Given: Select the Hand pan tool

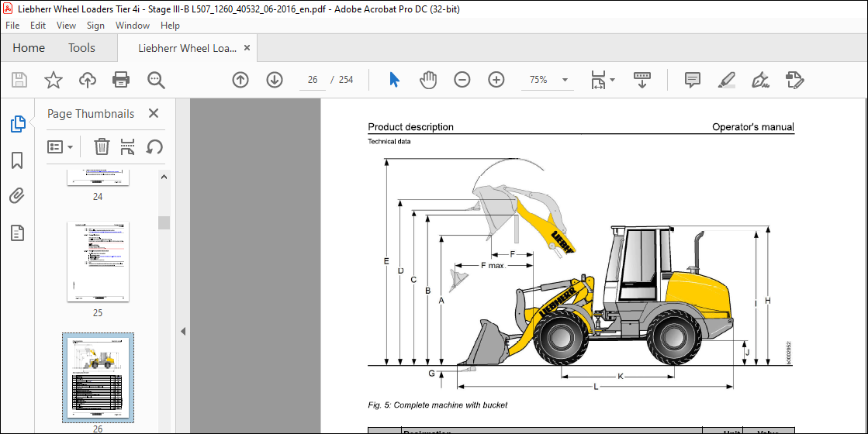Looking at the screenshot, I should (428, 80).
